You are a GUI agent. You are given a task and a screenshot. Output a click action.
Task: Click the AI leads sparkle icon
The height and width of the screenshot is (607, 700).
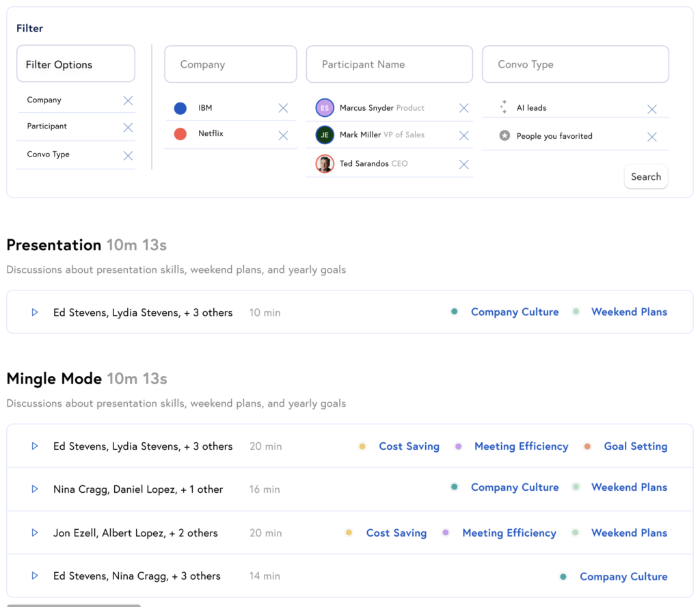point(504,107)
